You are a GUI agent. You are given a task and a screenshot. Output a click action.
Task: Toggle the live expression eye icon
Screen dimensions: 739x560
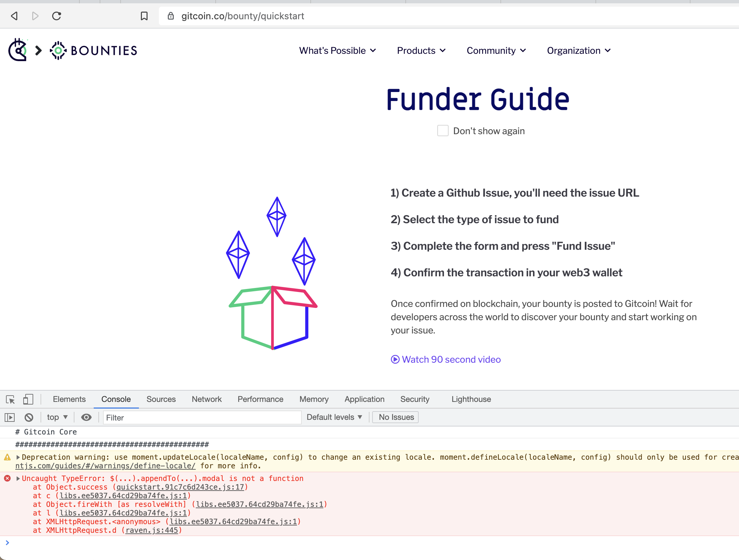coord(86,417)
